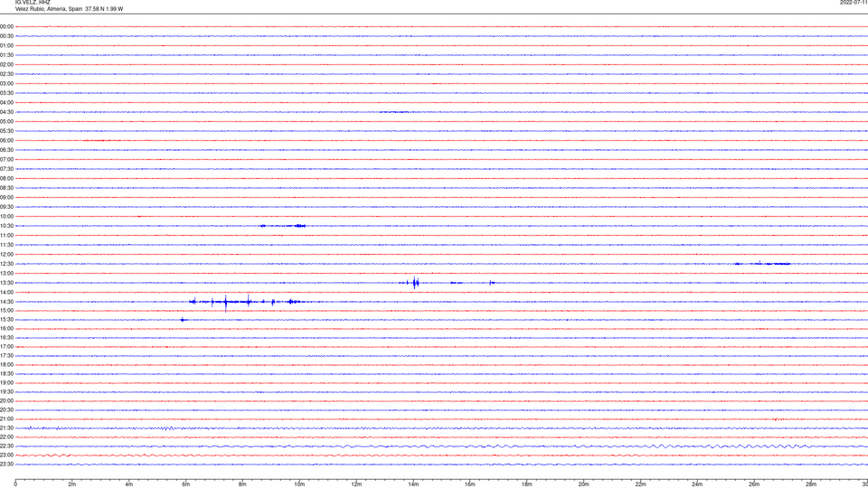Screen dimensions: 868x488
Task: Select the 01:00 time row label
Action: (x=6, y=46)
